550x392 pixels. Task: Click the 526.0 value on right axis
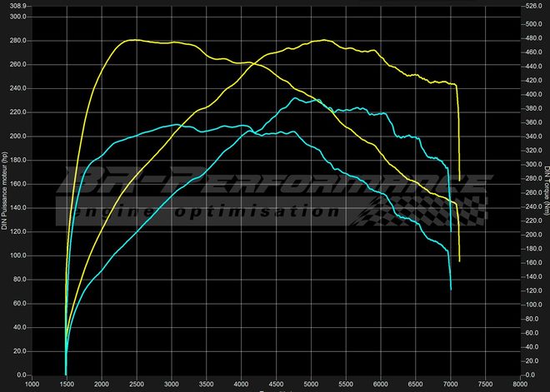[x=533, y=5]
